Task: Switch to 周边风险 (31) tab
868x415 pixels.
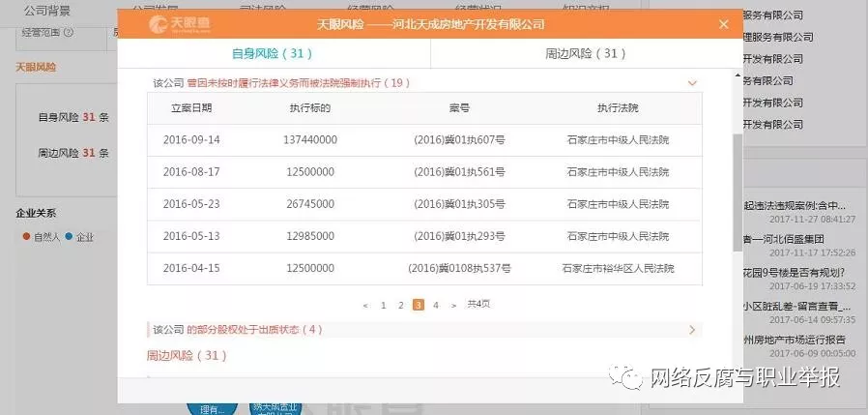Action: [x=586, y=54]
